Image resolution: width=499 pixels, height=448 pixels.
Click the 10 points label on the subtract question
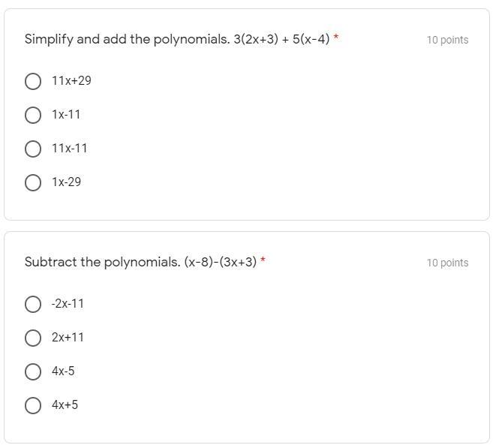(x=447, y=263)
